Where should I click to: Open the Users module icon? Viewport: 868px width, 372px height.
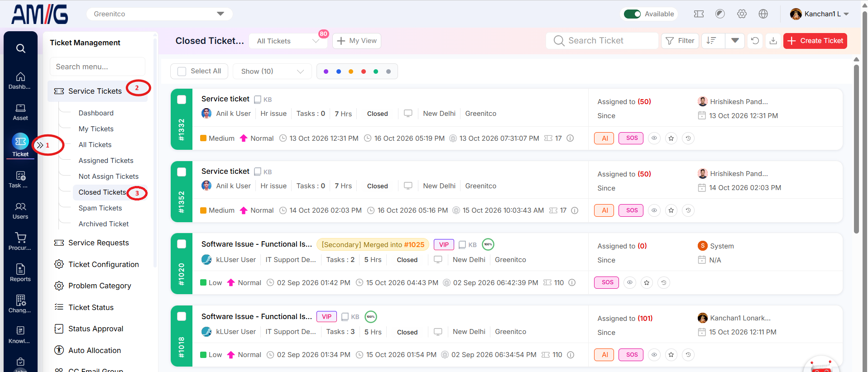click(x=20, y=211)
